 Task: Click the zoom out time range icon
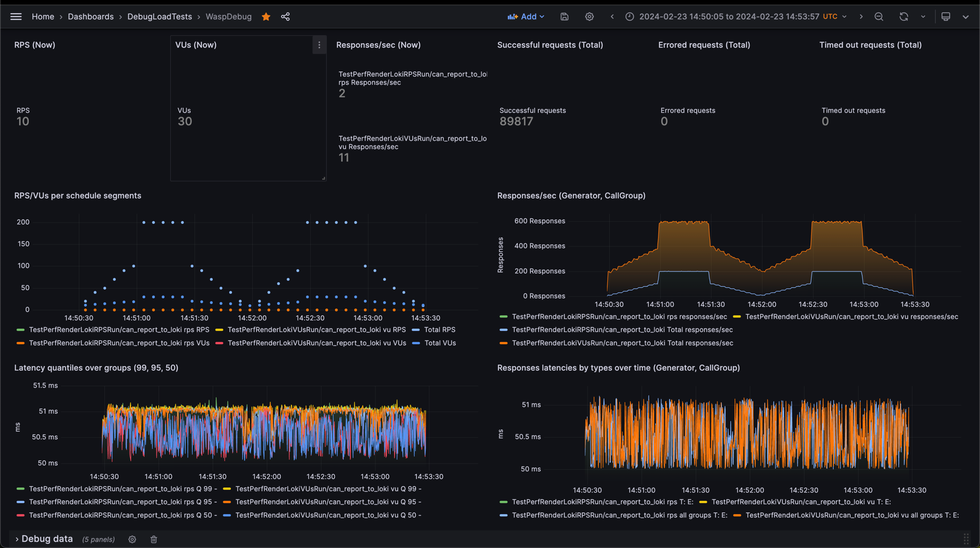[x=879, y=16]
